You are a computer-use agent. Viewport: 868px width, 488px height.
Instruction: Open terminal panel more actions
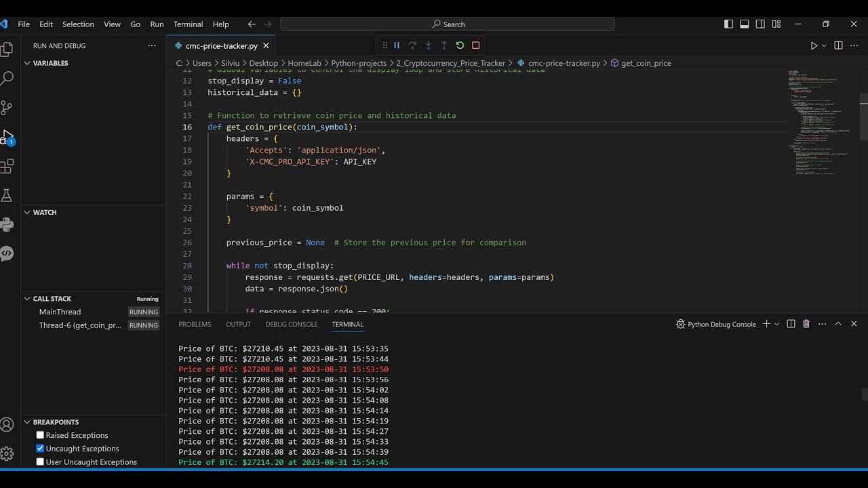coord(822,324)
